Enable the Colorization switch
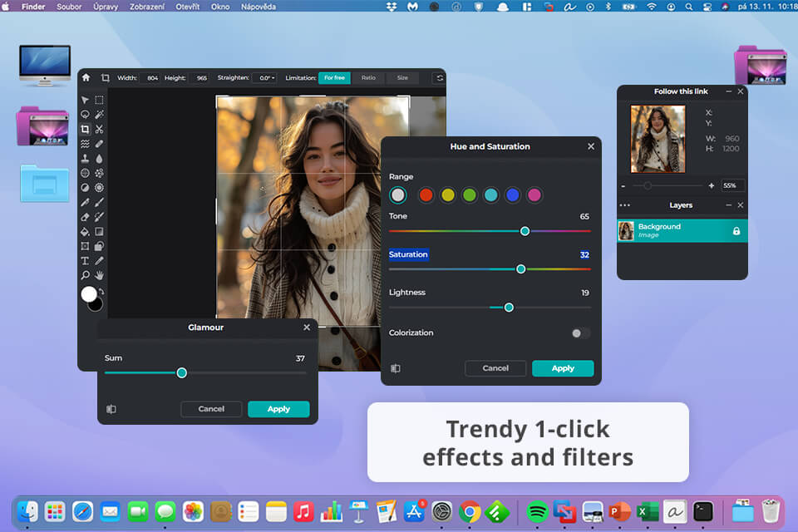This screenshot has height=532, width=798. click(x=580, y=333)
